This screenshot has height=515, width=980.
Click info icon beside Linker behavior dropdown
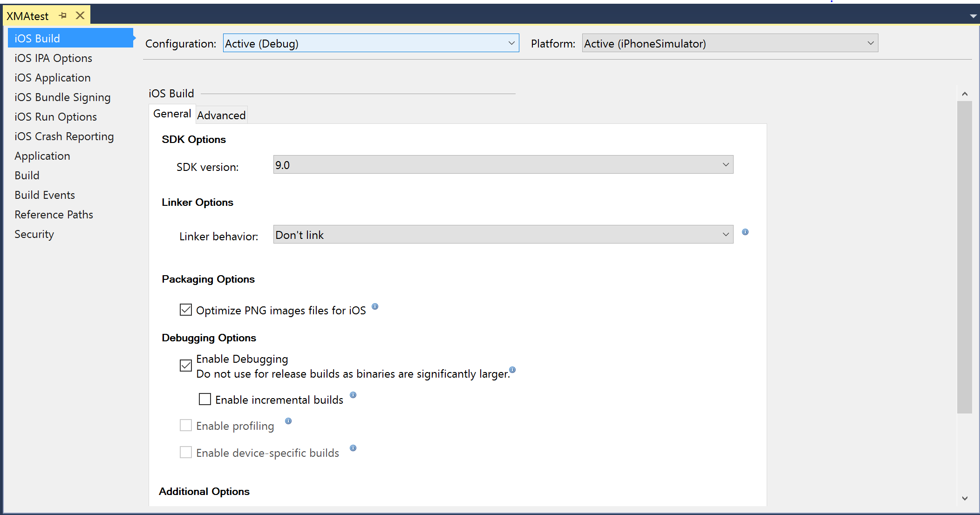745,232
